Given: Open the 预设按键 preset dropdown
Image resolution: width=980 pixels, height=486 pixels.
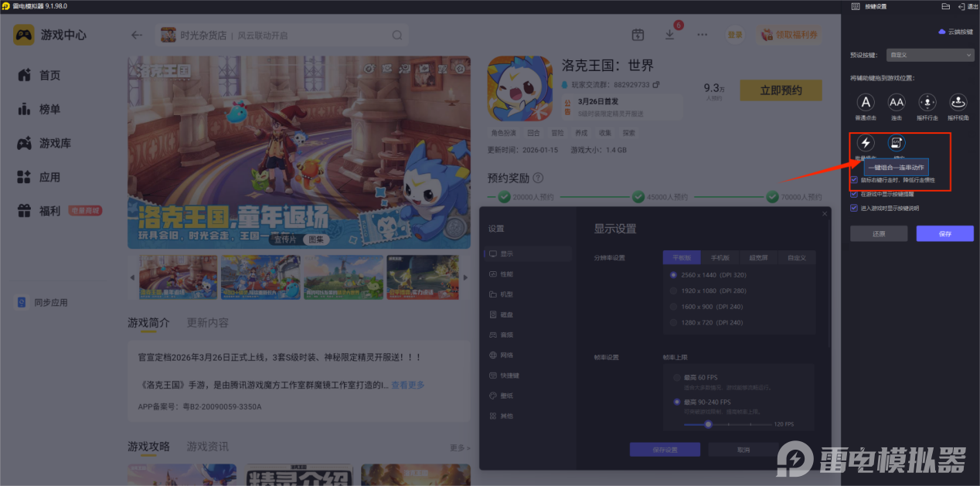Looking at the screenshot, I should [930, 55].
